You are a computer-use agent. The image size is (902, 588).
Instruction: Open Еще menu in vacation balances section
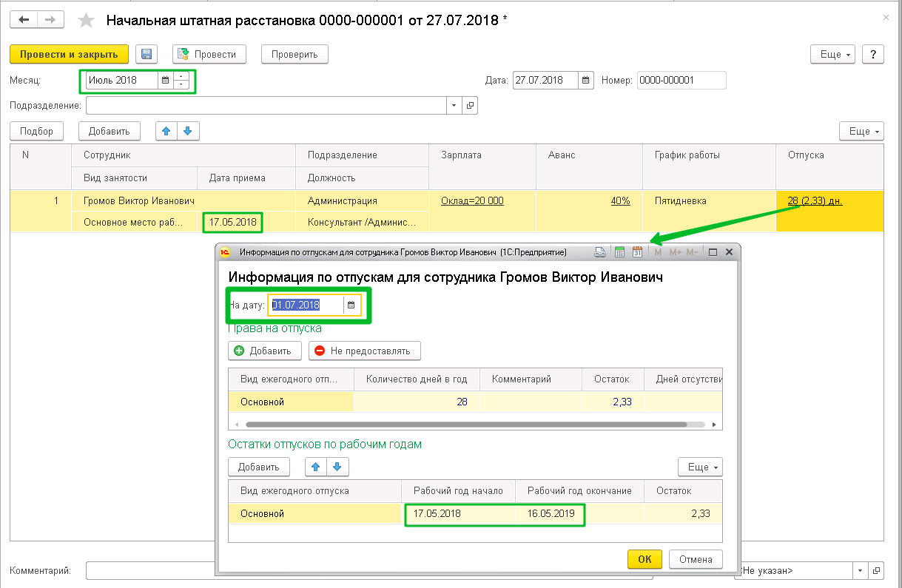coord(700,467)
